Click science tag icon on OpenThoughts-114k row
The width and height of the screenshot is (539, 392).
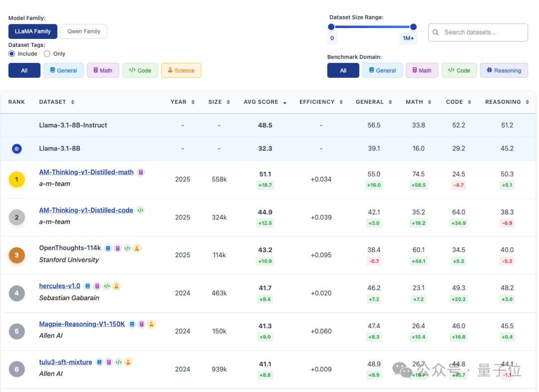coord(137,248)
